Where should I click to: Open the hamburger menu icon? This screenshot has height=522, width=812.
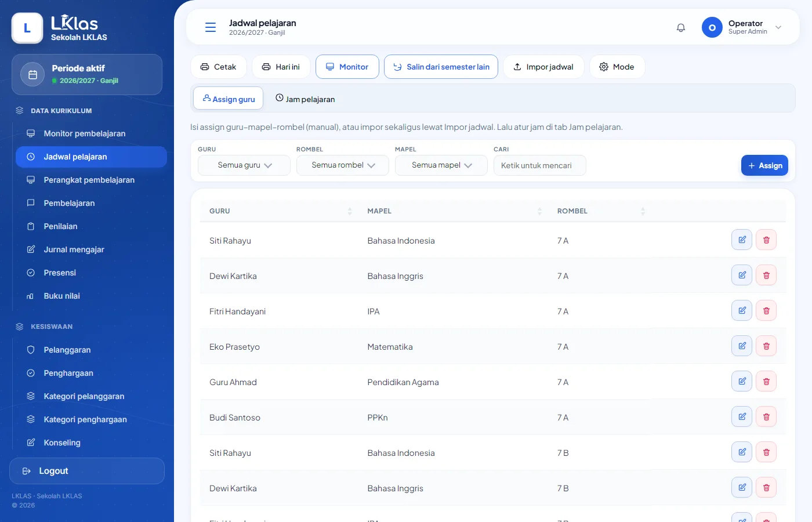tap(211, 27)
